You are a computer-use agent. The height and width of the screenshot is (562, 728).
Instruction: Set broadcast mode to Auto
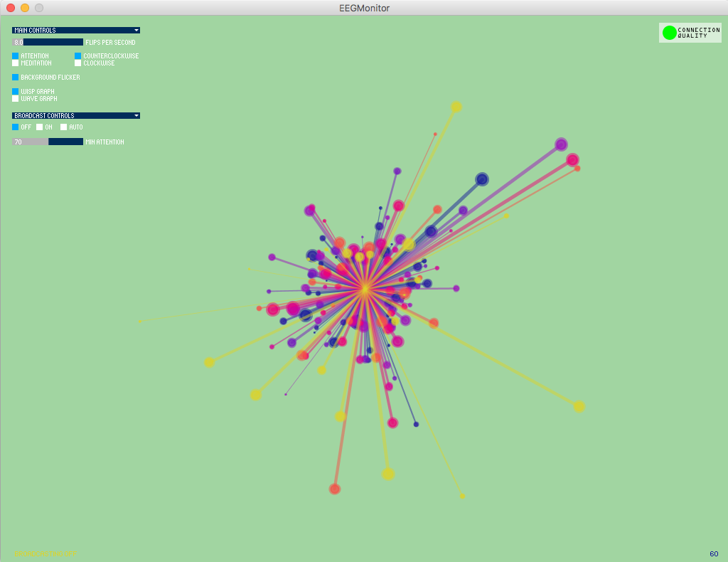[63, 127]
